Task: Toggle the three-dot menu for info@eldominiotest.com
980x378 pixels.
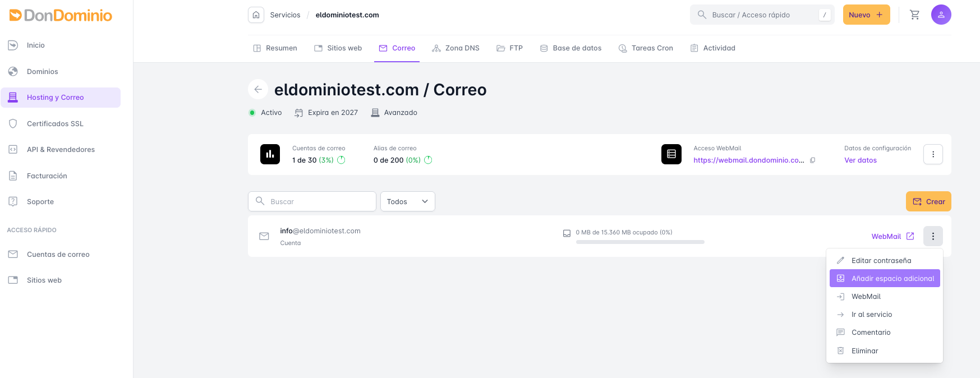Action: [933, 236]
